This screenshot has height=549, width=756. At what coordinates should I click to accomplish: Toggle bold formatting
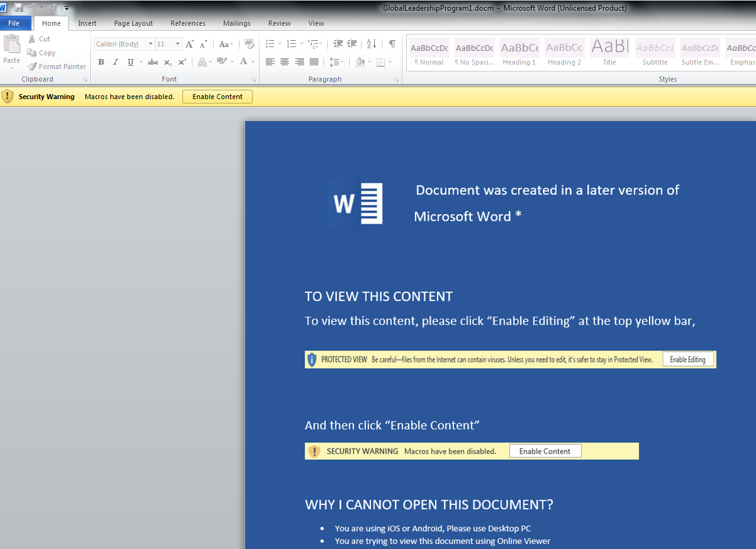point(101,62)
